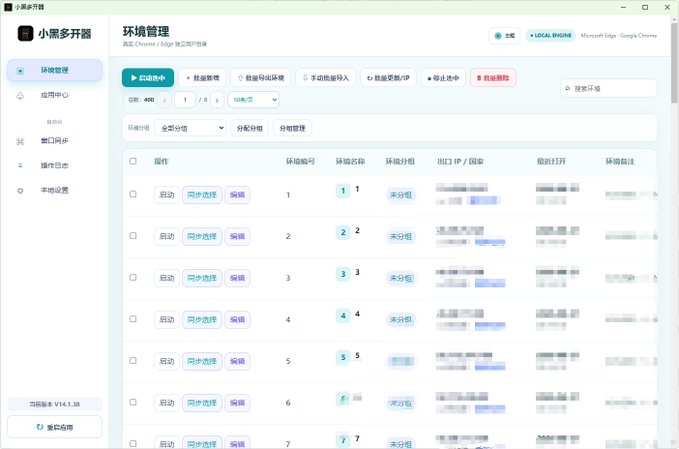Click 批量更新/IP refresh button

388,78
